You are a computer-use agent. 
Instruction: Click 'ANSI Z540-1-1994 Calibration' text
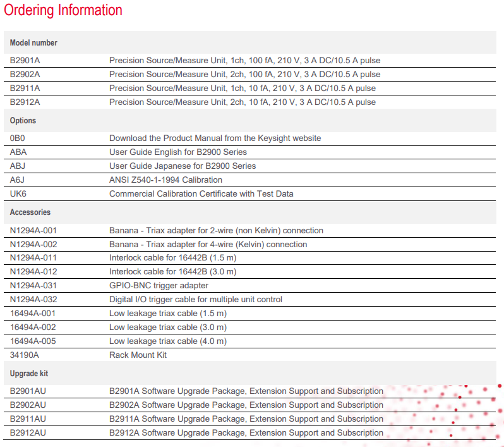pos(165,180)
